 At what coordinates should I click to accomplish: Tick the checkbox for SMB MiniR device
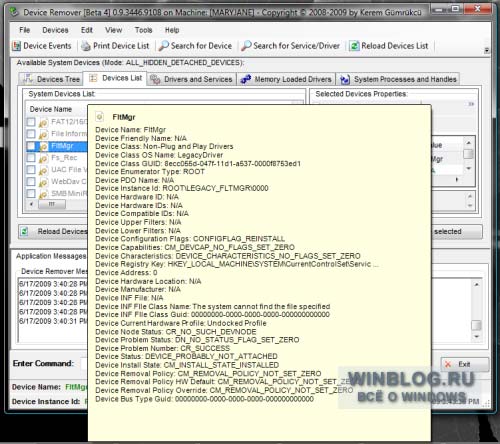pyautogui.click(x=31, y=193)
